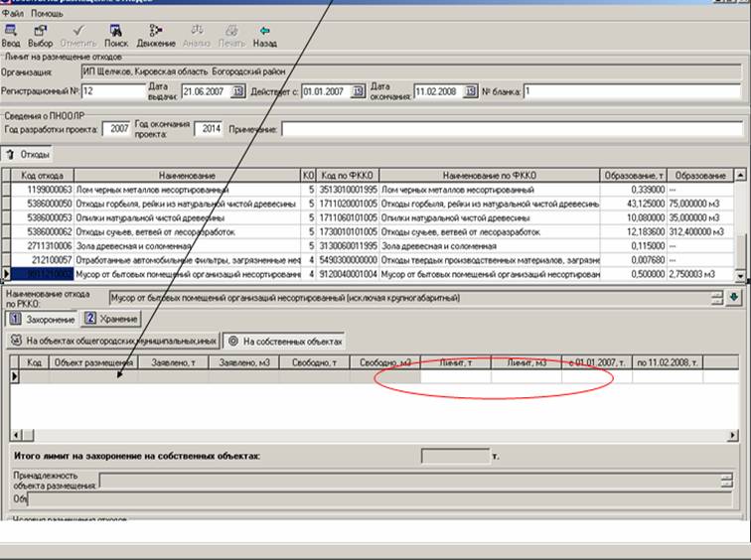This screenshot has height=560, width=751.
Task: Click the Лимит, т column header
Action: [455, 362]
